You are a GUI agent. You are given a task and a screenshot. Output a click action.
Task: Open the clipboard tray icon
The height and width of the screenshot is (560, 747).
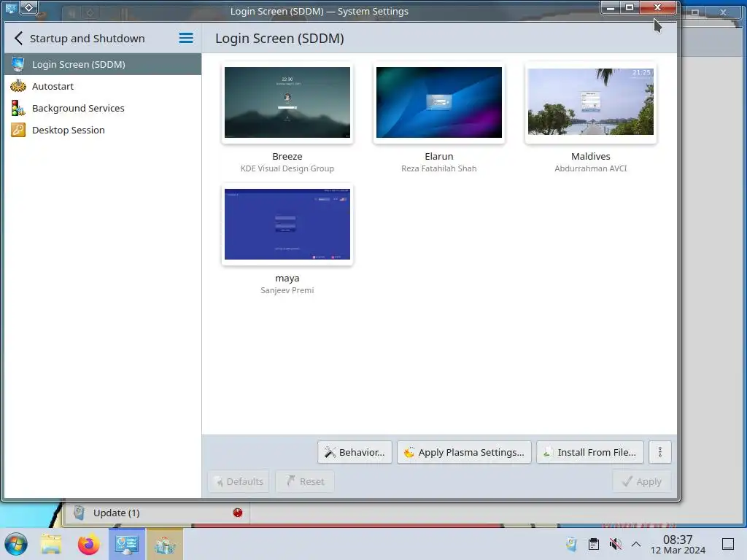(594, 544)
